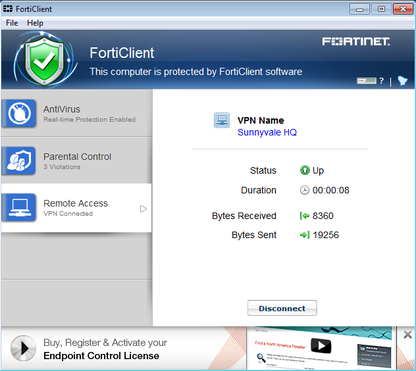Open the help question mark in header
The width and height of the screenshot is (416, 371).
[381, 80]
